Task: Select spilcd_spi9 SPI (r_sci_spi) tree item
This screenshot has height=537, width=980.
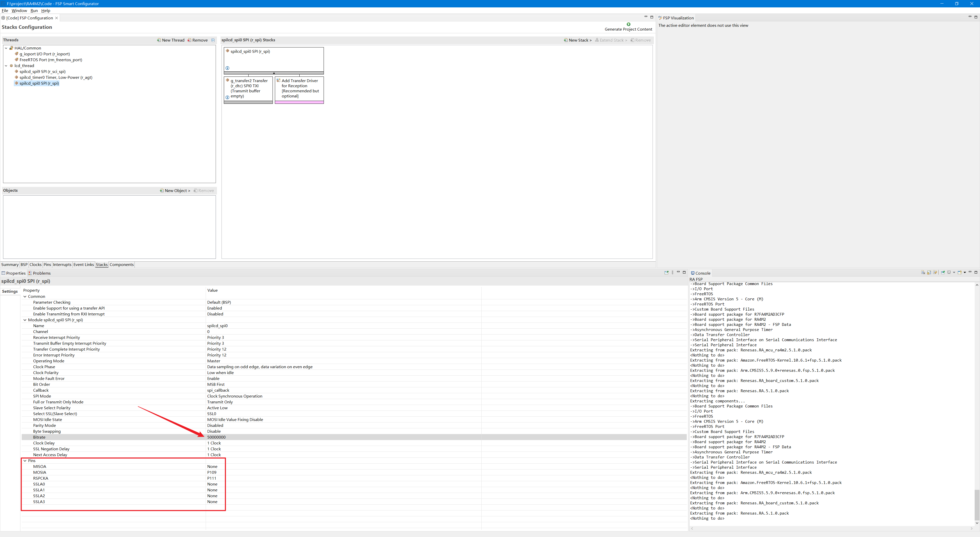Action: click(x=43, y=71)
